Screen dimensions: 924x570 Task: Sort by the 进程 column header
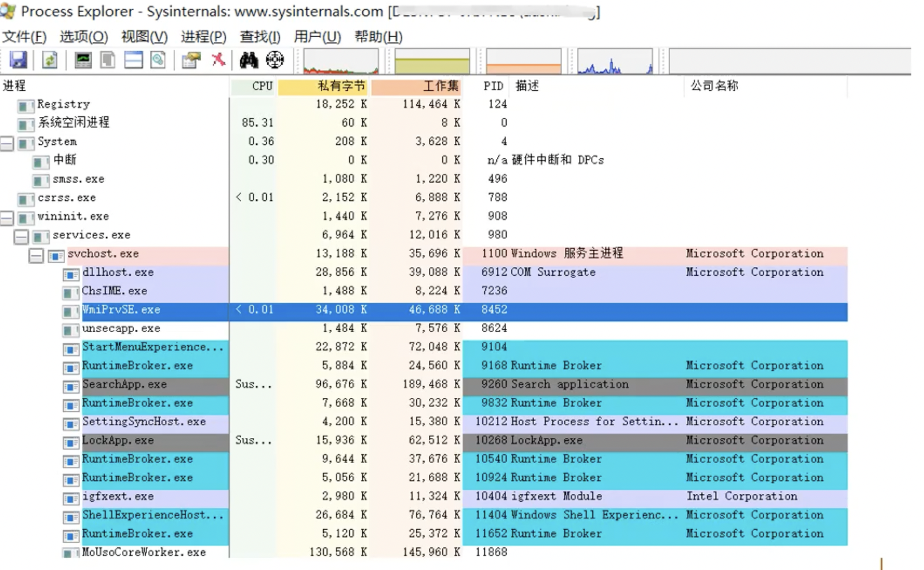(x=114, y=86)
